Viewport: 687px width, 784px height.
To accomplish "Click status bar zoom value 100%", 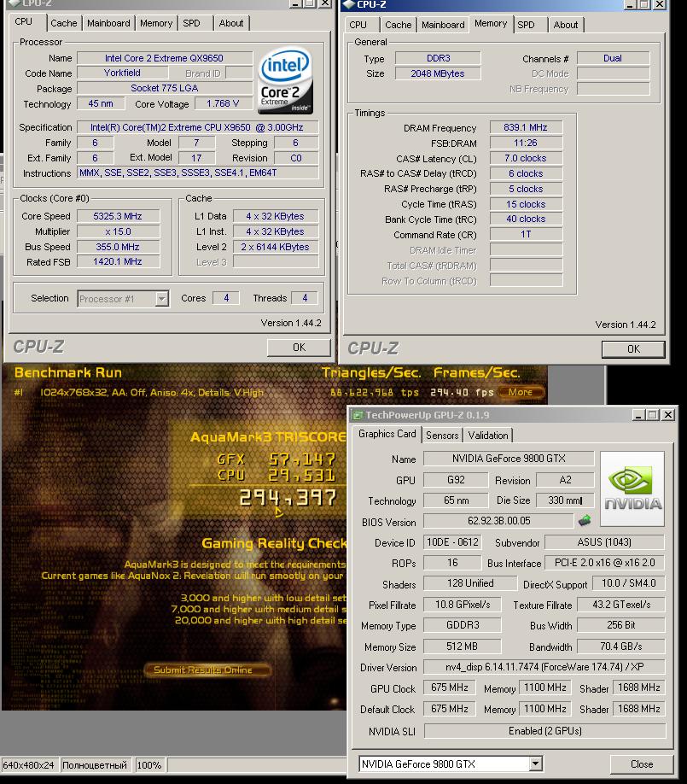I will [148, 765].
